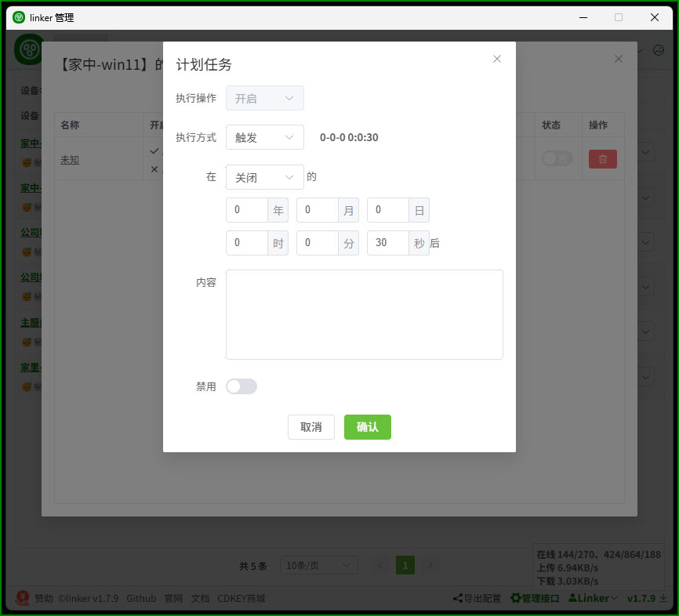This screenshot has width=679, height=616.
Task: Click the 导出配置 share icon
Action: tap(457, 599)
